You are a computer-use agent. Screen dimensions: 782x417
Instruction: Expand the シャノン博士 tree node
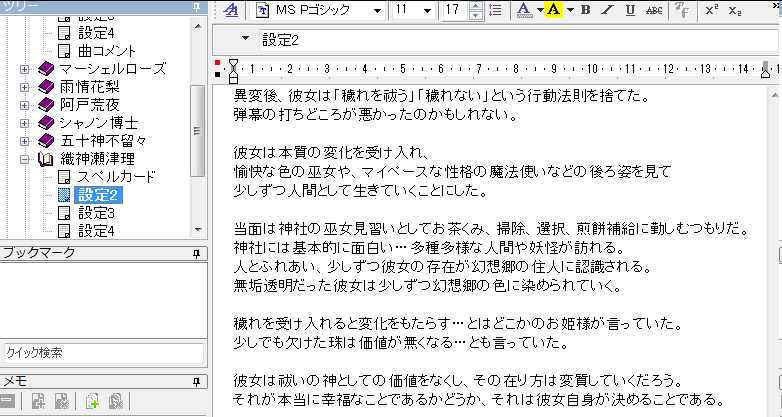(x=24, y=123)
